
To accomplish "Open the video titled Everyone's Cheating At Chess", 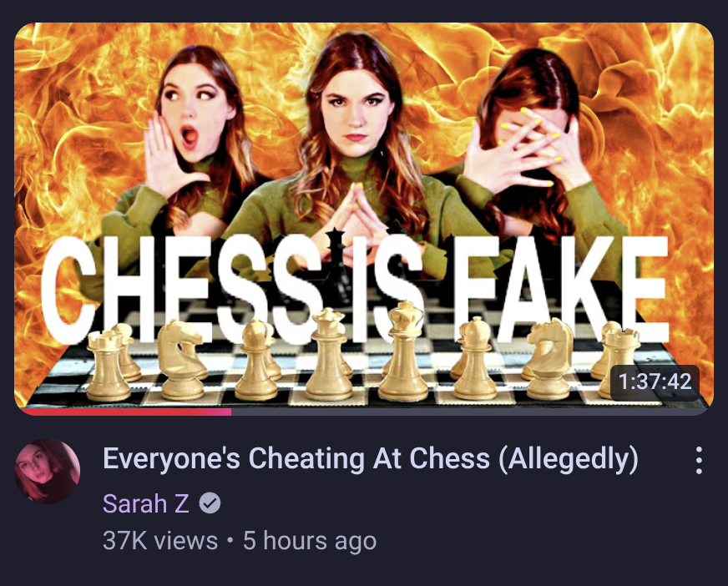I will (x=371, y=458).
